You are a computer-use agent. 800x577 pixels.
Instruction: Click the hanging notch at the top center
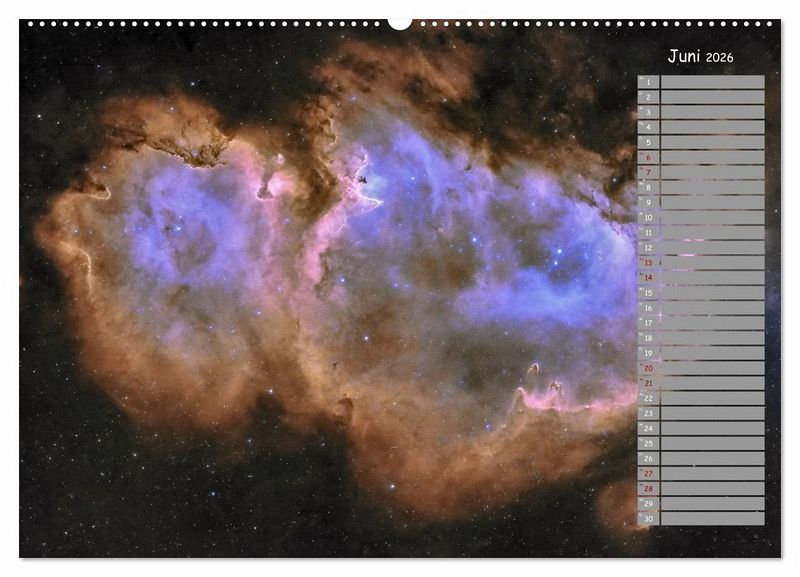[400, 23]
